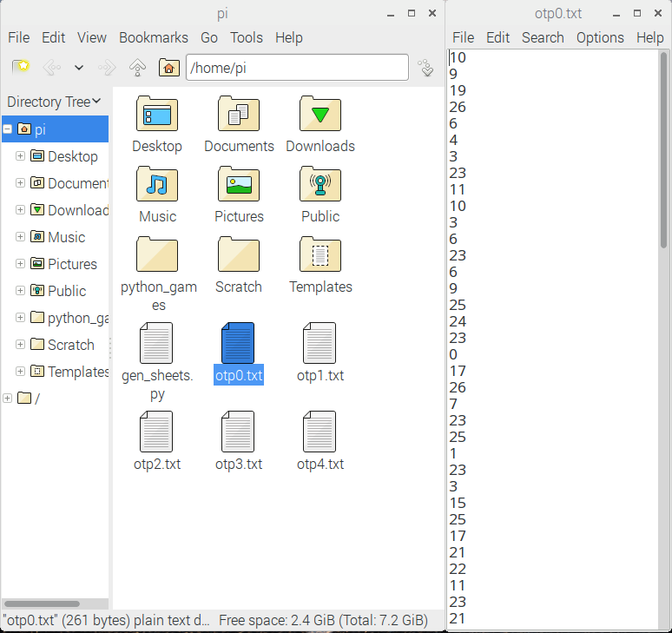Expand the Templates node in directory tree
Image resolution: width=672 pixels, height=633 pixels.
[x=20, y=371]
